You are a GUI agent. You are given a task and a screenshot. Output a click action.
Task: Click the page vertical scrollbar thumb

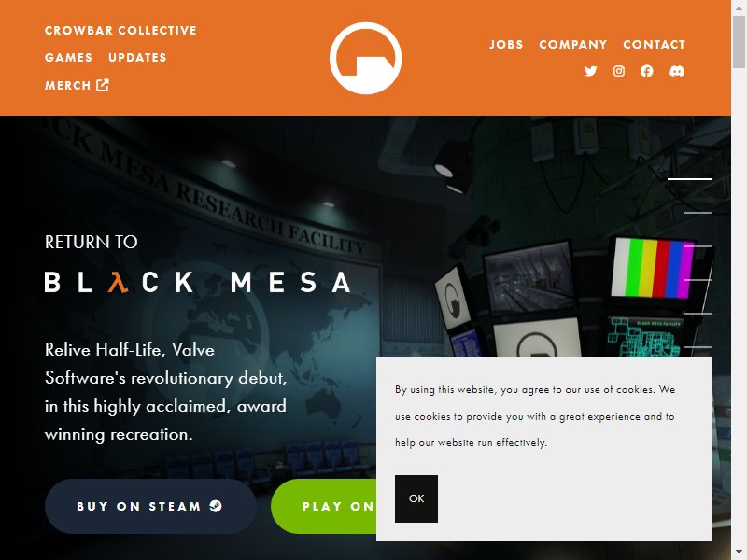[x=739, y=43]
